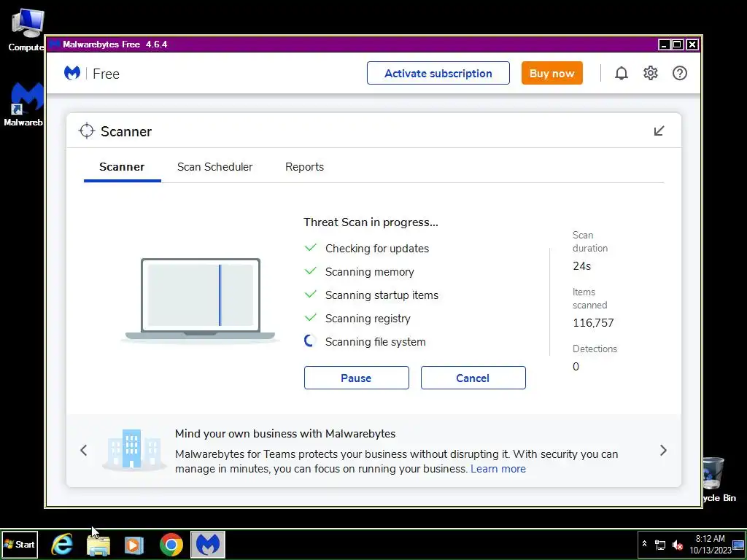Click the Scanning memory checkmark

tap(310, 271)
